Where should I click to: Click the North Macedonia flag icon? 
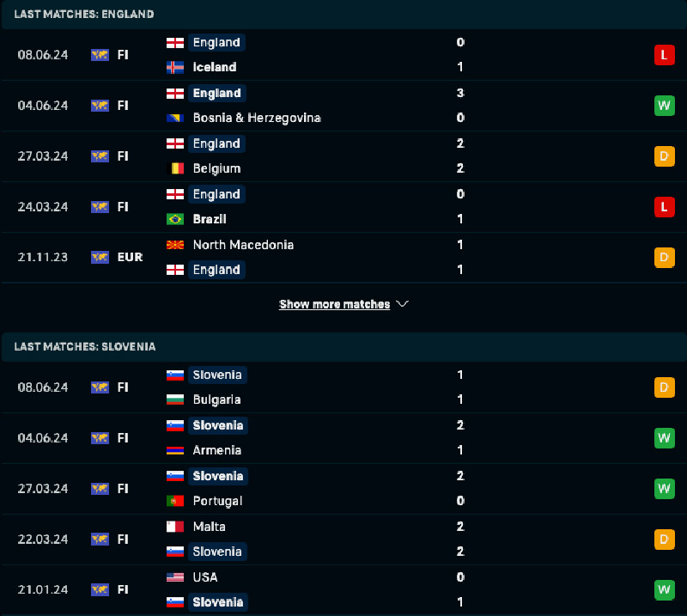click(x=175, y=245)
